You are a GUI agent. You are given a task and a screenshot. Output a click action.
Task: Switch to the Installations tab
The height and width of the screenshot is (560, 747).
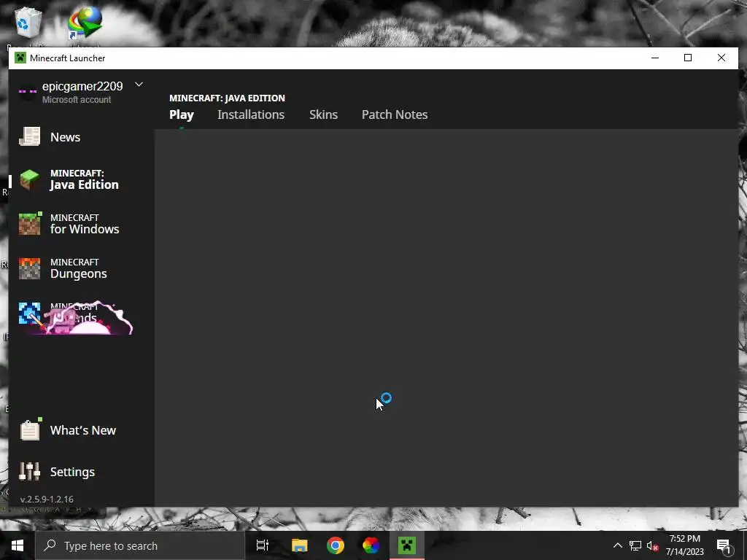coord(251,114)
